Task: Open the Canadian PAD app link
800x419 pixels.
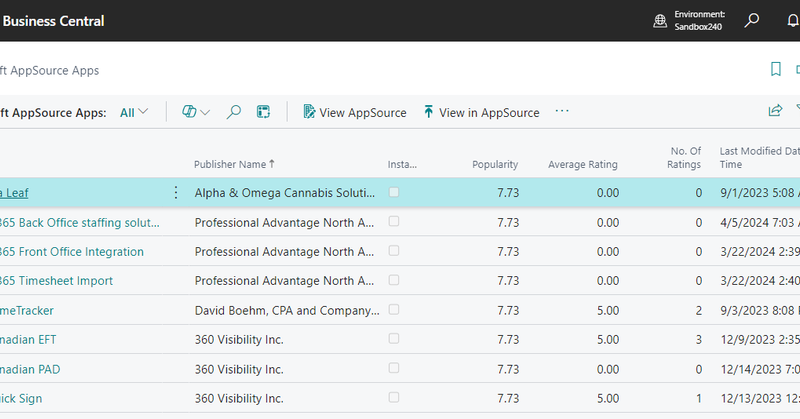Action: coord(30,369)
